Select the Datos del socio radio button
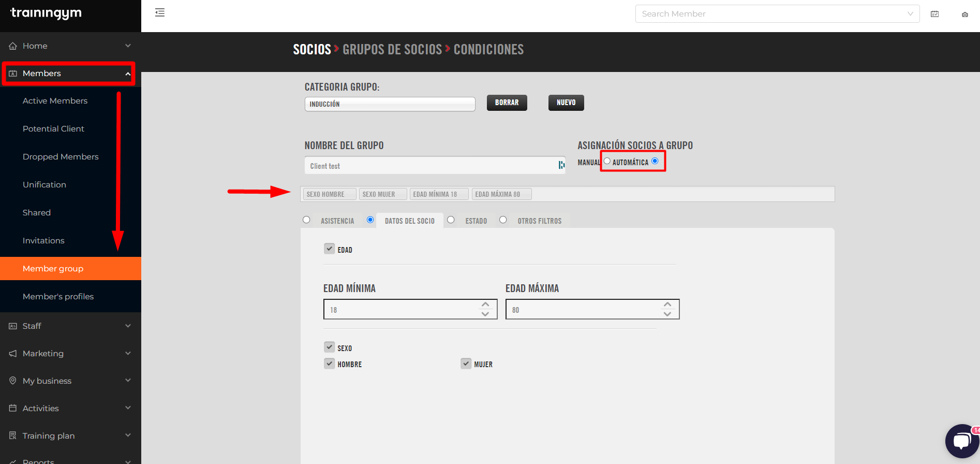Image resolution: width=980 pixels, height=464 pixels. click(x=370, y=220)
